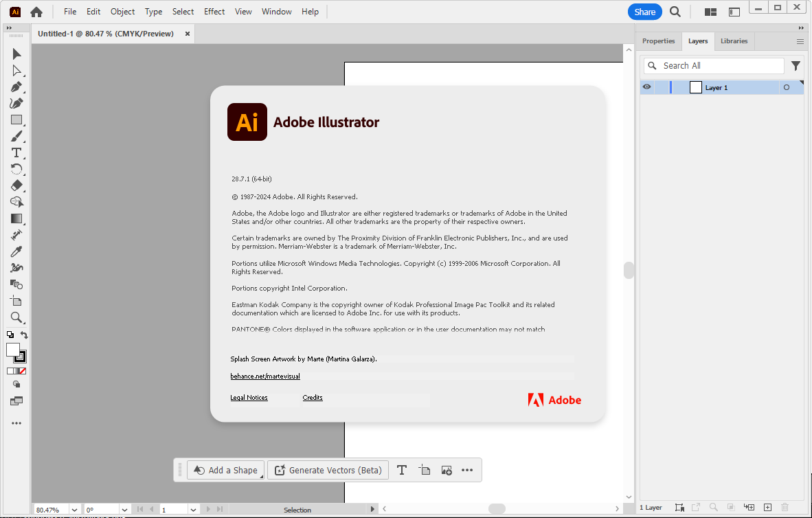Click Layer 1 target circle
The width and height of the screenshot is (812, 518).
[x=786, y=87]
